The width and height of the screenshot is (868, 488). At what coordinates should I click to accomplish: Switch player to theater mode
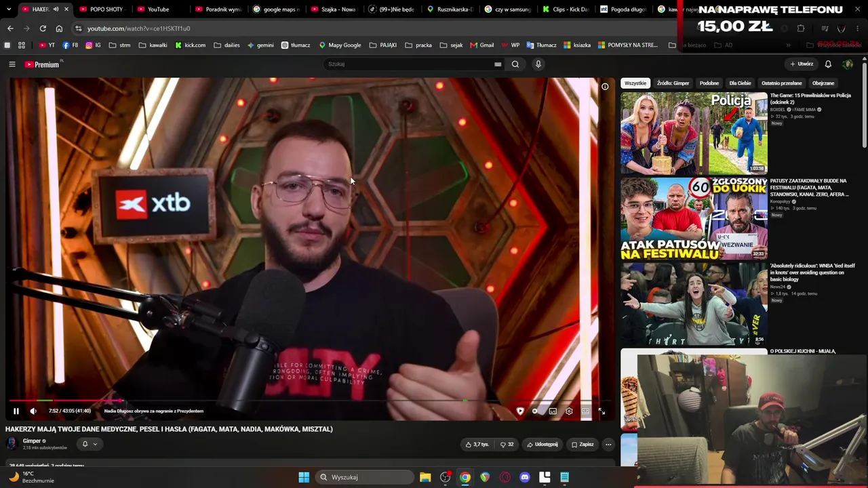tap(585, 411)
